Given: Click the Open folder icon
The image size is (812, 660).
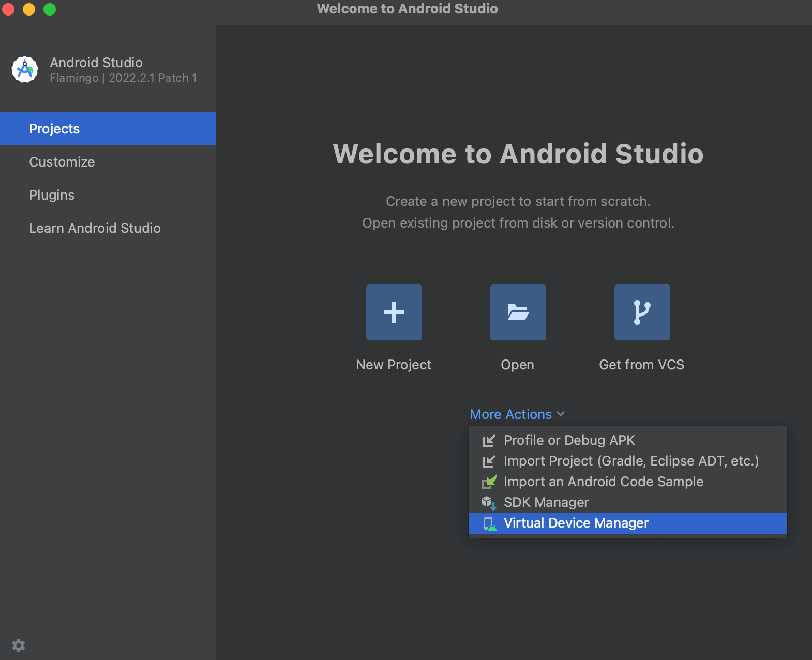Looking at the screenshot, I should (x=518, y=312).
